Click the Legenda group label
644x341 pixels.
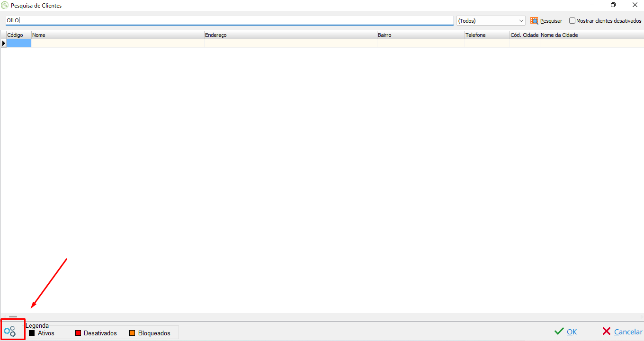(37, 325)
